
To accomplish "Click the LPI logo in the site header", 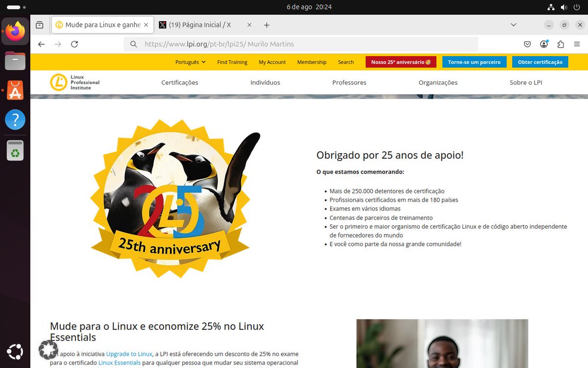I will [75, 82].
